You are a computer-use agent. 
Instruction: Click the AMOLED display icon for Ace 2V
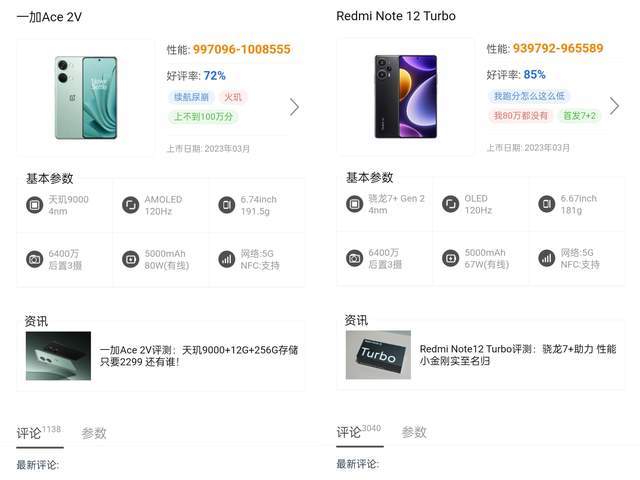point(131,205)
